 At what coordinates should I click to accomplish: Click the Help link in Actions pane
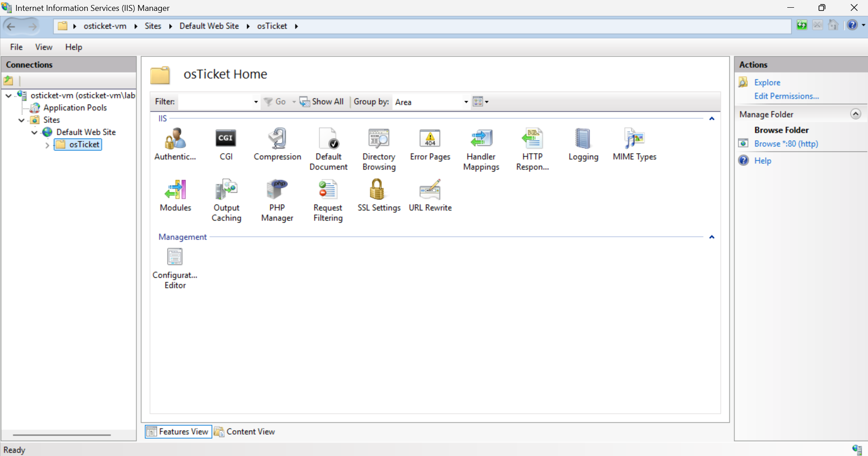click(762, 161)
